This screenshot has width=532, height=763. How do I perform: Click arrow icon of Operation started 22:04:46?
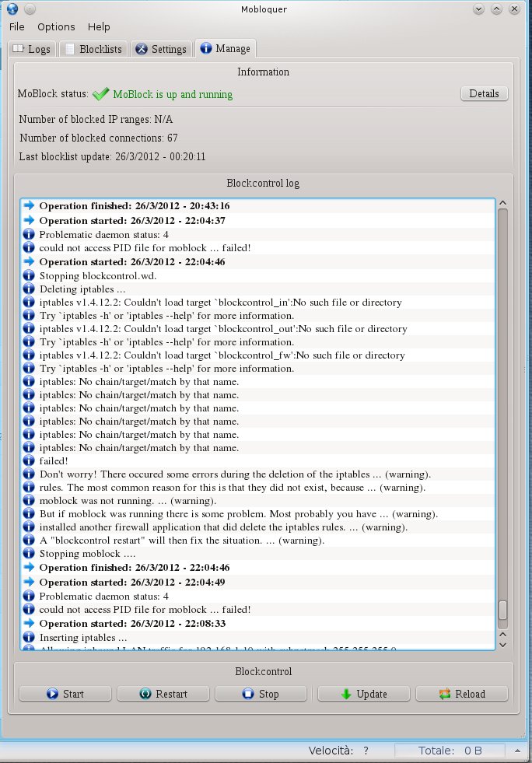click(x=29, y=261)
